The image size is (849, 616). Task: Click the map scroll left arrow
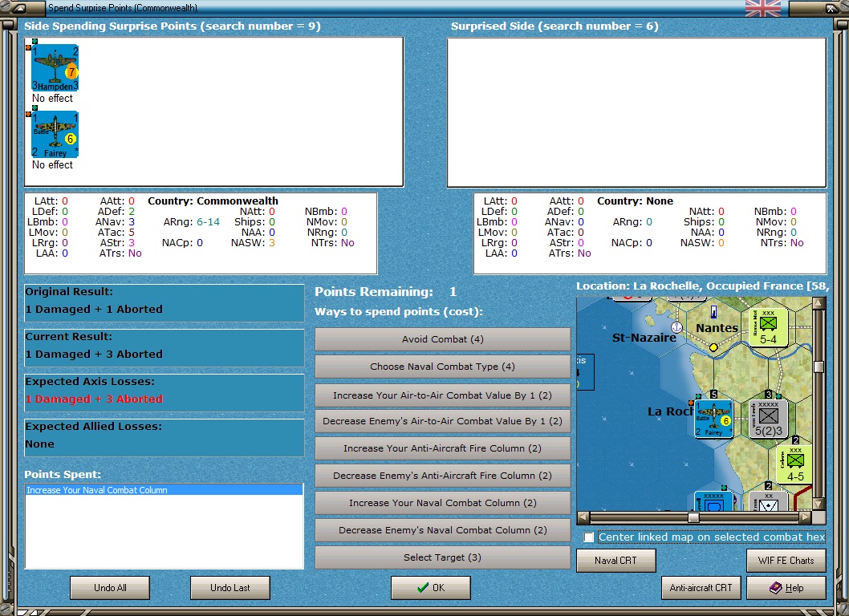pyautogui.click(x=583, y=517)
